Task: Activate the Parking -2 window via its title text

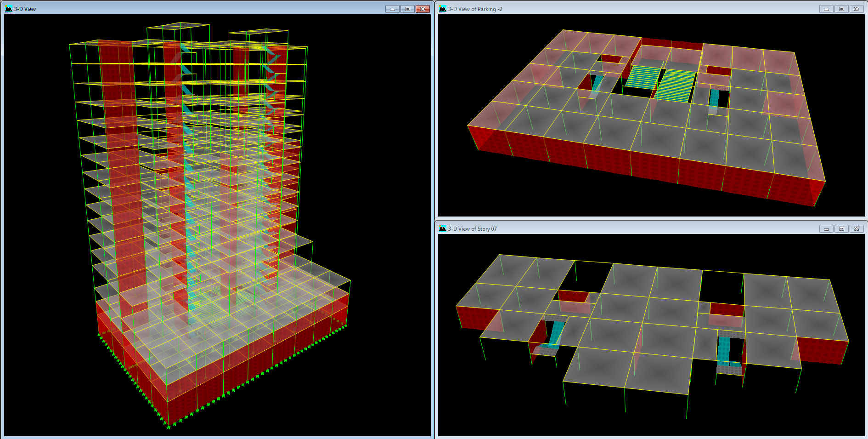Action: tap(475, 9)
